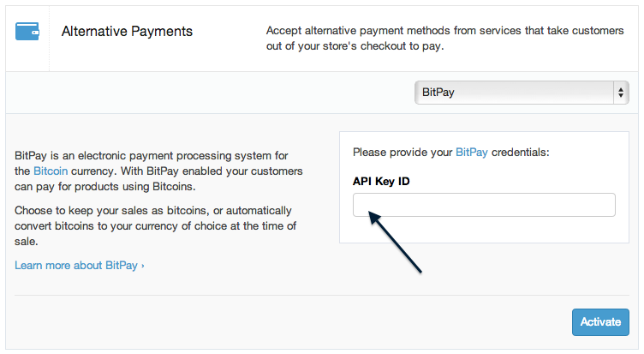
Task: Click the "BitPay is an electronic payment" paragraph
Action: tap(158, 171)
